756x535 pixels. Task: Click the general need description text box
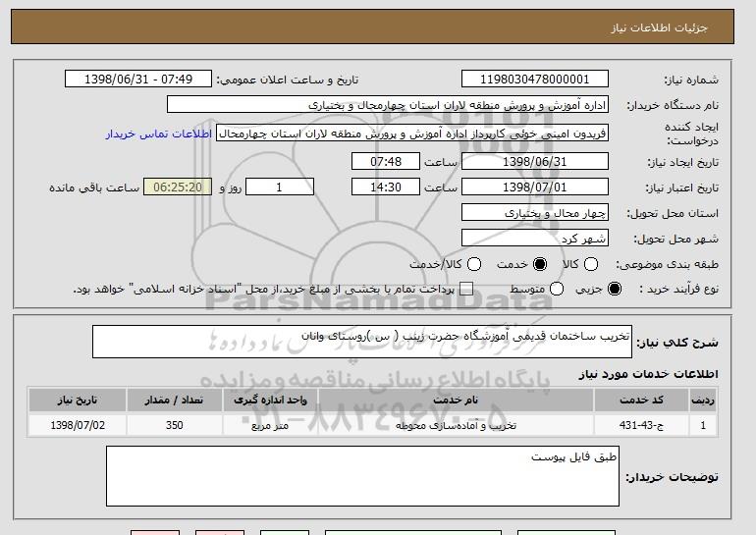(x=362, y=342)
